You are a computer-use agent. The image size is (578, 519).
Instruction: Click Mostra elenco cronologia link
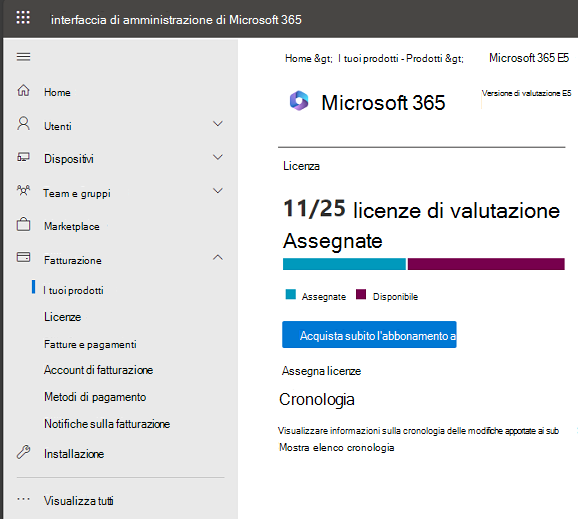pos(337,447)
